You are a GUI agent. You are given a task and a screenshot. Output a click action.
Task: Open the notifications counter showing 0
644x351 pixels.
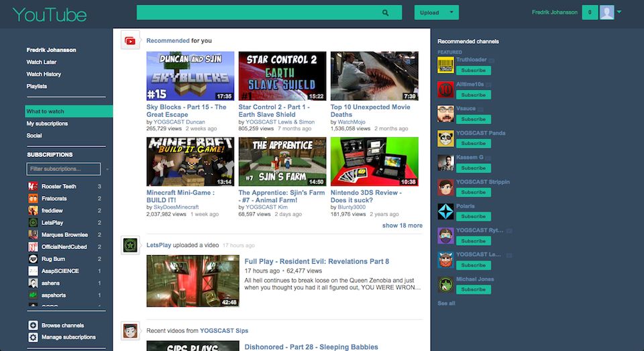pyautogui.click(x=590, y=12)
